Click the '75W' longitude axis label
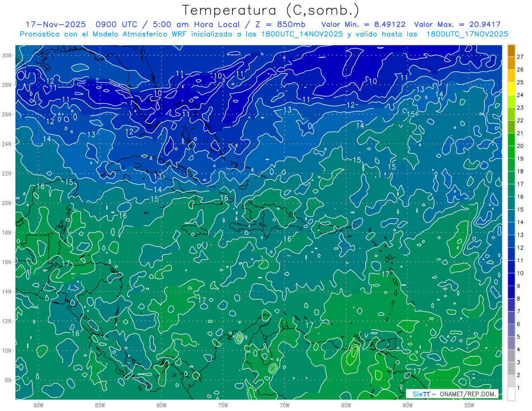Viewport: 532px width, 411px height. tap(223, 405)
